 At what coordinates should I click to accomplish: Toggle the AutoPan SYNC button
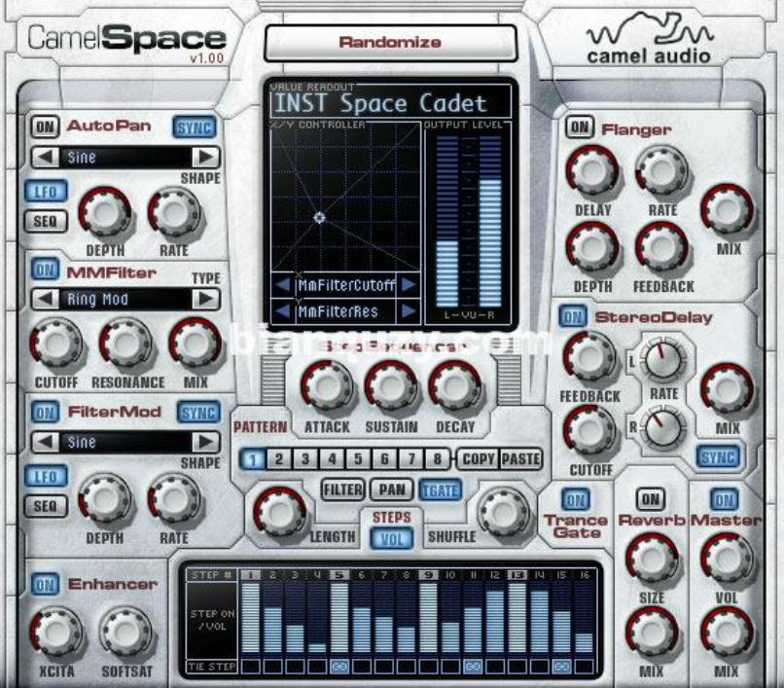click(x=194, y=127)
